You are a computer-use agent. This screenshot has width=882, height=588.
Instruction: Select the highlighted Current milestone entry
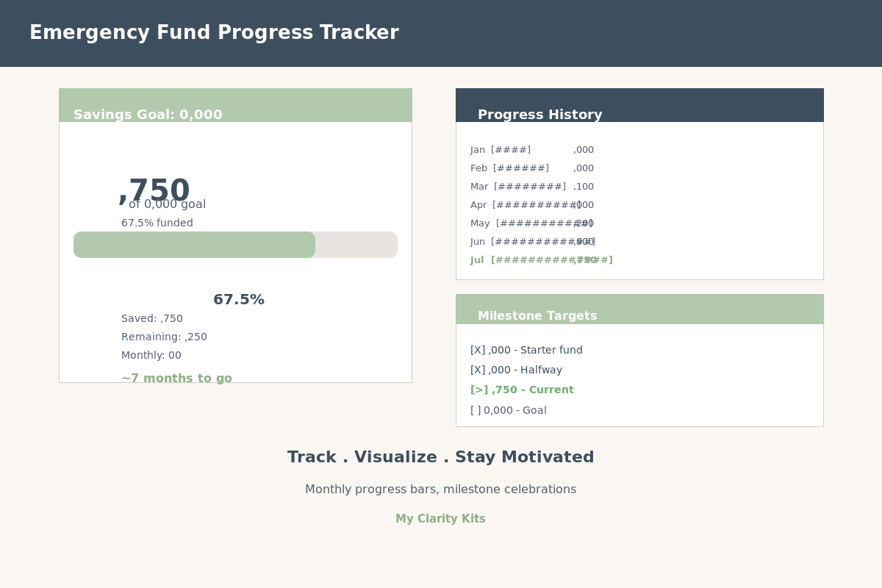tap(522, 390)
